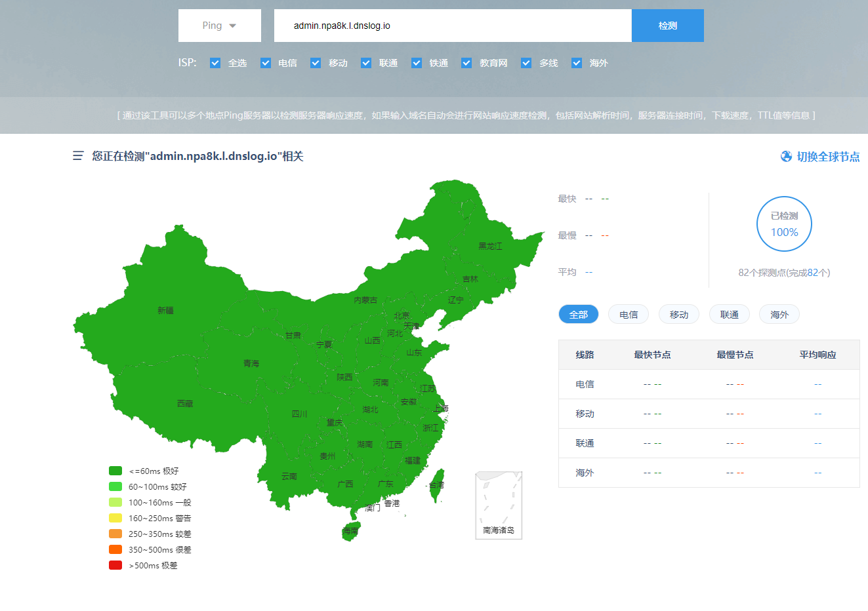Disable the 海外 ISP checkbox
The image size is (868, 611).
[577, 63]
